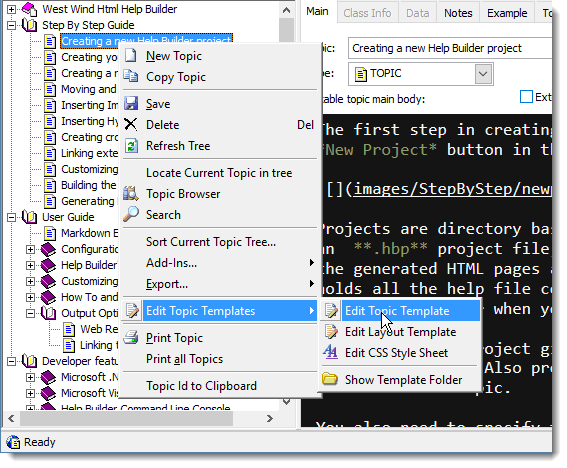567x468 pixels.
Task: Collapse the Developer features node
Action: (x=11, y=361)
